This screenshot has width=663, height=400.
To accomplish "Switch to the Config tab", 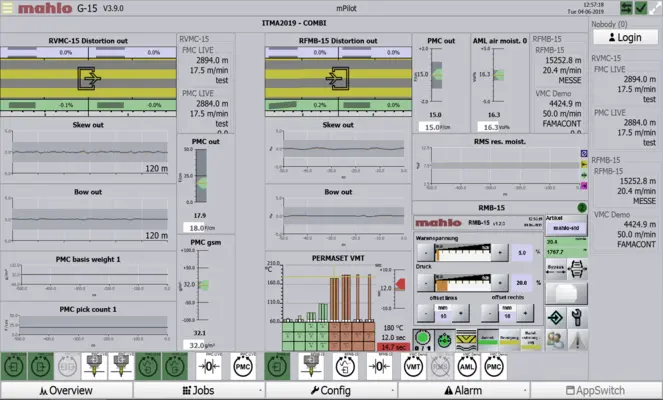I will pyautogui.click(x=330, y=390).
